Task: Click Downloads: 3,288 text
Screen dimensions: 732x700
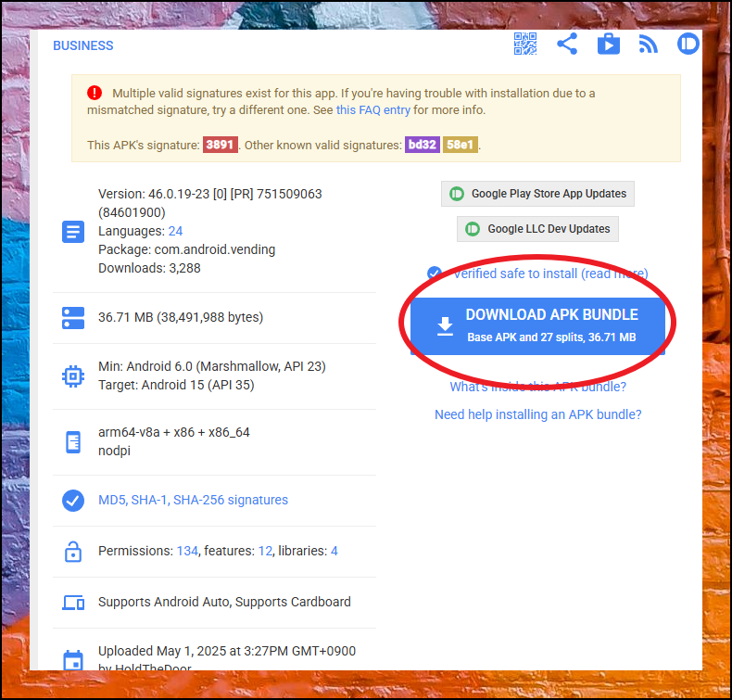Action: point(149,269)
